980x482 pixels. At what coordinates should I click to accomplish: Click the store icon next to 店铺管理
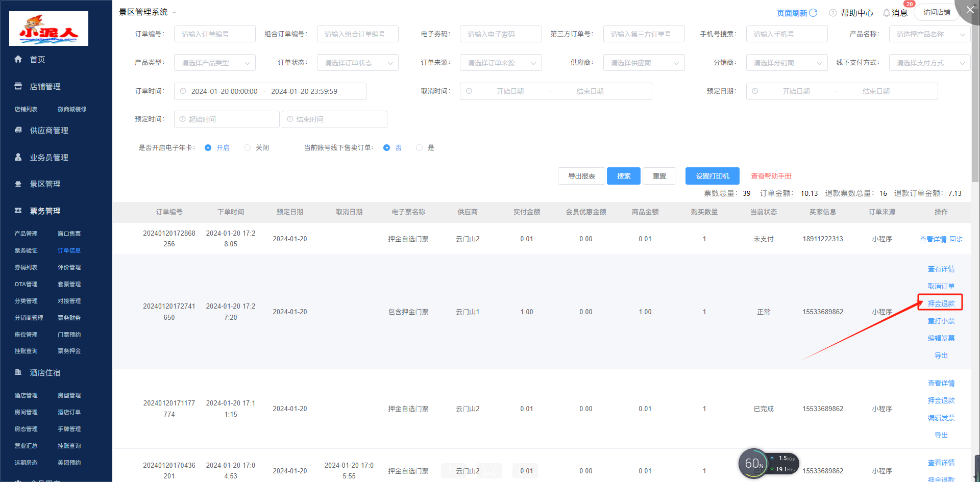coord(18,86)
